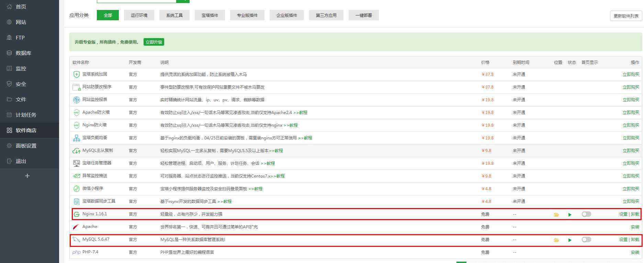Click the Nginx 1.16.1 logo icon
The width and height of the screenshot is (644, 263).
pyautogui.click(x=77, y=214)
